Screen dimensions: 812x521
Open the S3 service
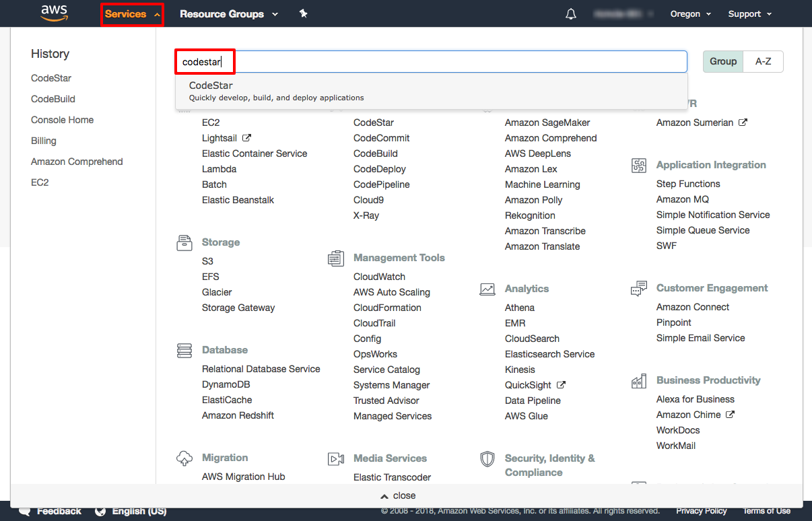[x=207, y=261]
